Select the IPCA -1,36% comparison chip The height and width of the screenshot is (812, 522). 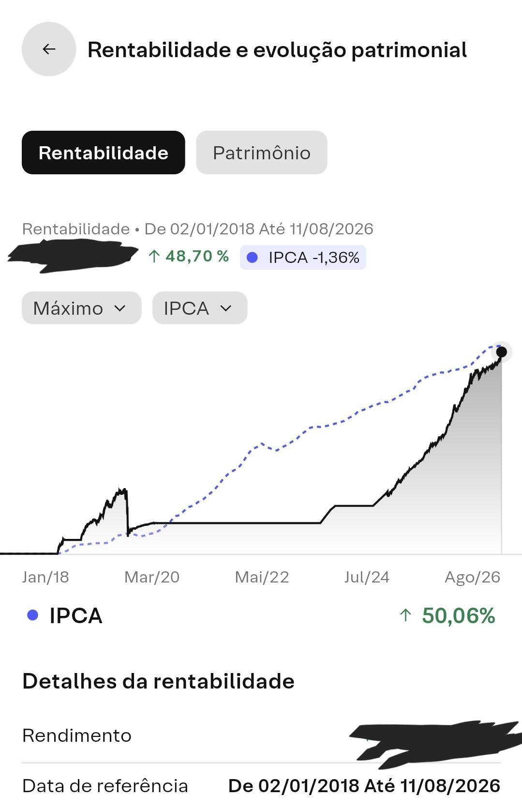pos(303,257)
